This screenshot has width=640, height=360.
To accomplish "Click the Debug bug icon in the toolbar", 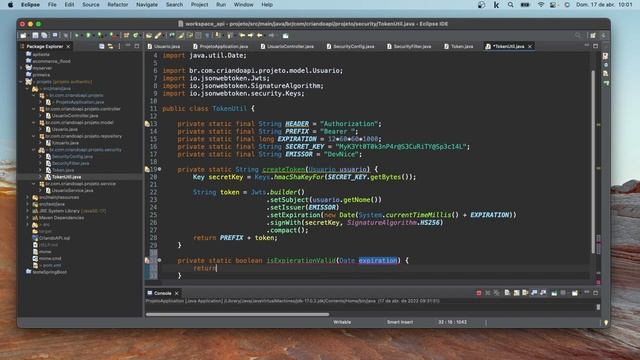I will [76, 36].
